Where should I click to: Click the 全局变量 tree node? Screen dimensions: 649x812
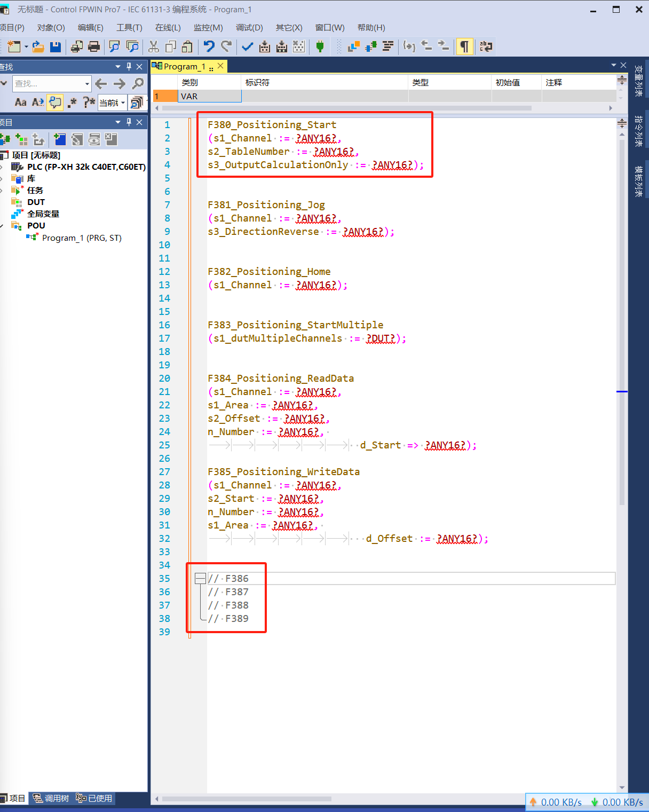(43, 214)
